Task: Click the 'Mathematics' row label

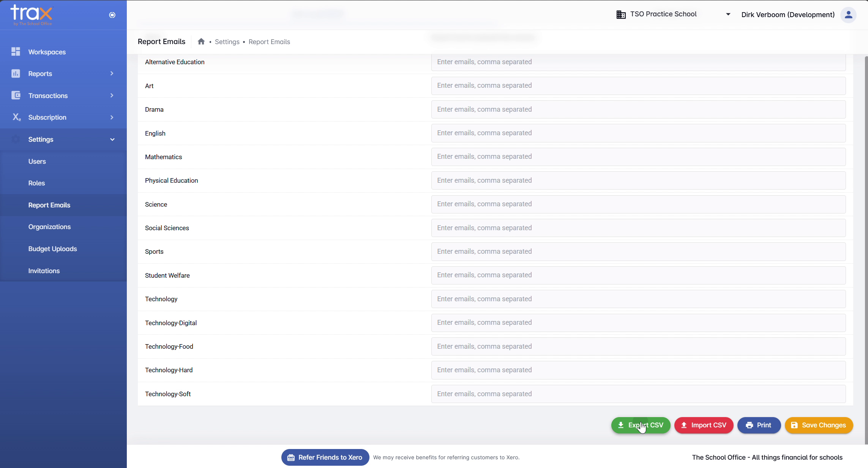Action: click(x=163, y=157)
